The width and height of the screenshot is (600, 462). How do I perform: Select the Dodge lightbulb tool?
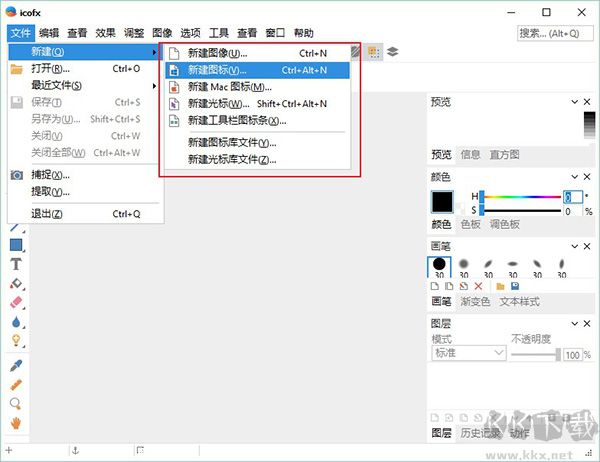tap(16, 340)
